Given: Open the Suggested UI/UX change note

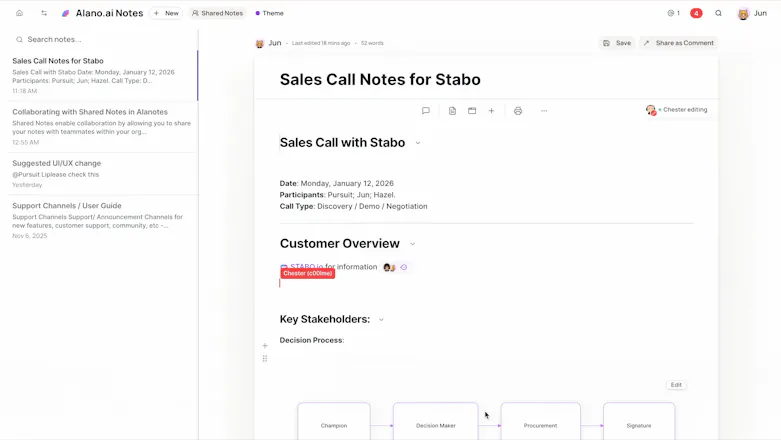Looking at the screenshot, I should click(x=102, y=173).
